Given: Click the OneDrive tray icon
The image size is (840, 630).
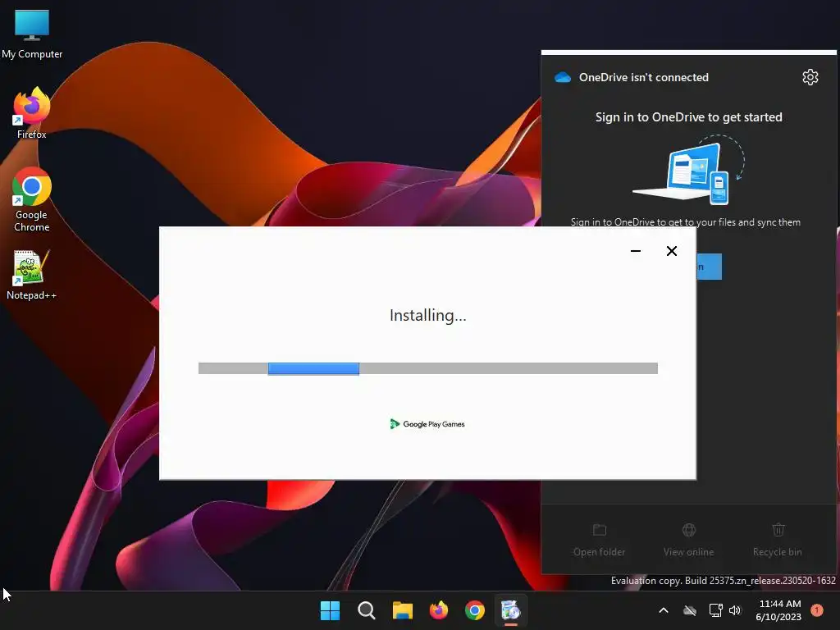Looking at the screenshot, I should [x=690, y=610].
